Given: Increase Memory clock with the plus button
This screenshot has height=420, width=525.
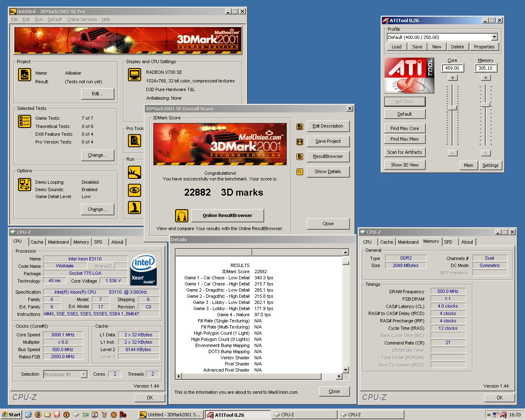Looking at the screenshot, I should point(486,78).
